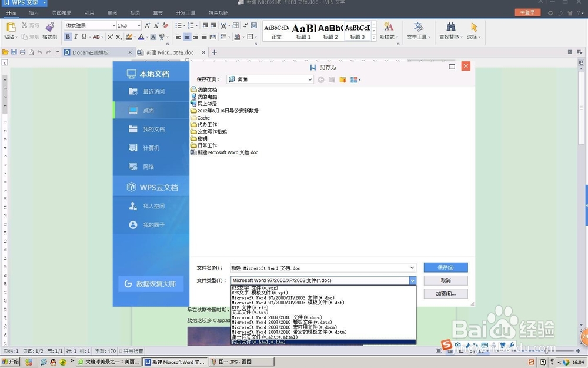Click the increase font size icon
Image resolution: width=588 pixels, height=368 pixels.
pos(147,25)
